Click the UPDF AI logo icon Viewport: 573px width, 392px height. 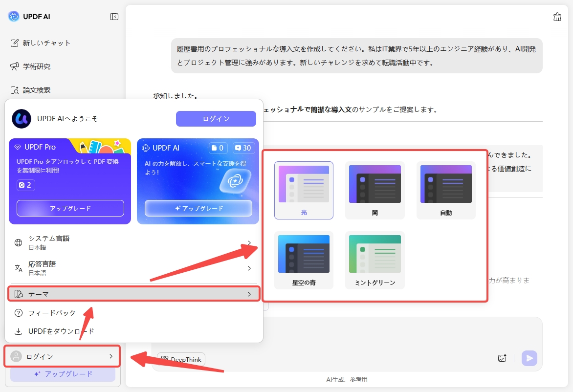(x=14, y=17)
